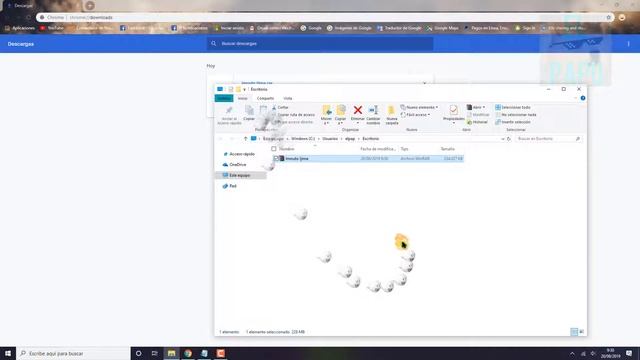Image resolution: width=640 pixels, height=360 pixels.
Task: Click the refresh icon beside the address bar
Action: click(x=509, y=139)
